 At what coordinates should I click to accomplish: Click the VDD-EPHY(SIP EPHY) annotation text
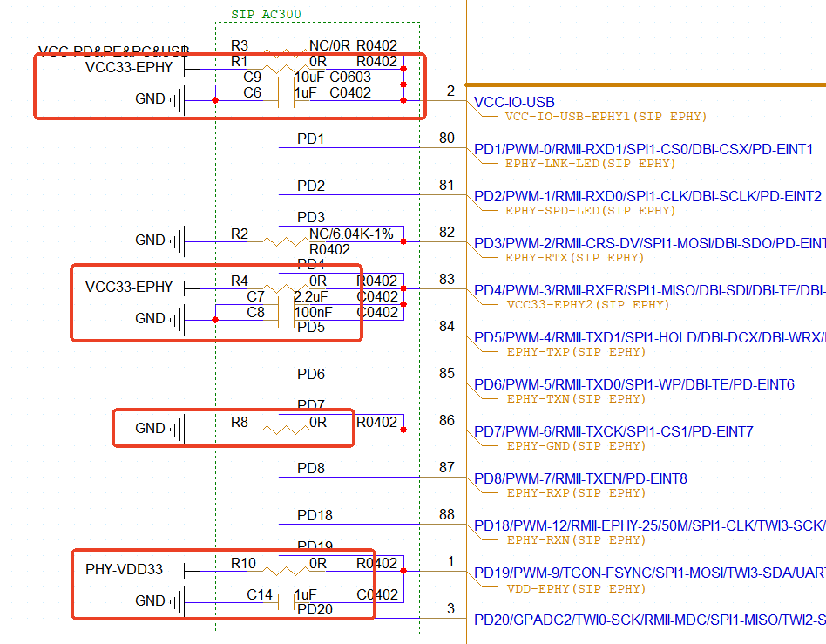point(576,589)
